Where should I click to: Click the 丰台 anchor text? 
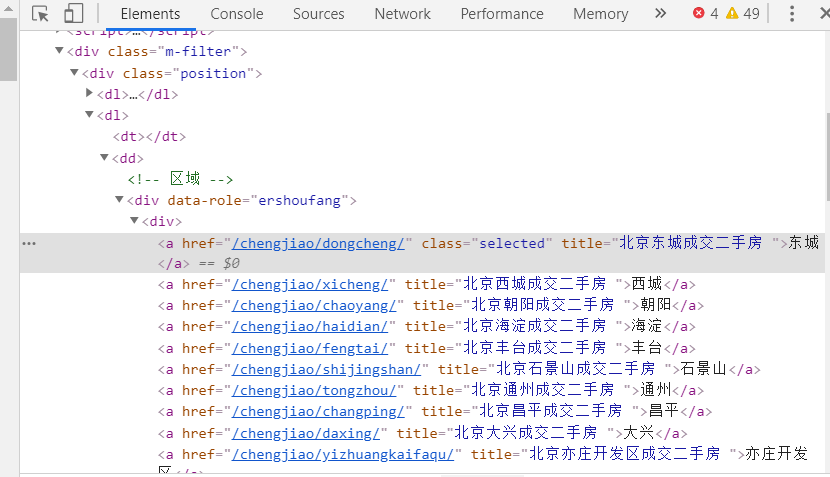coord(647,348)
